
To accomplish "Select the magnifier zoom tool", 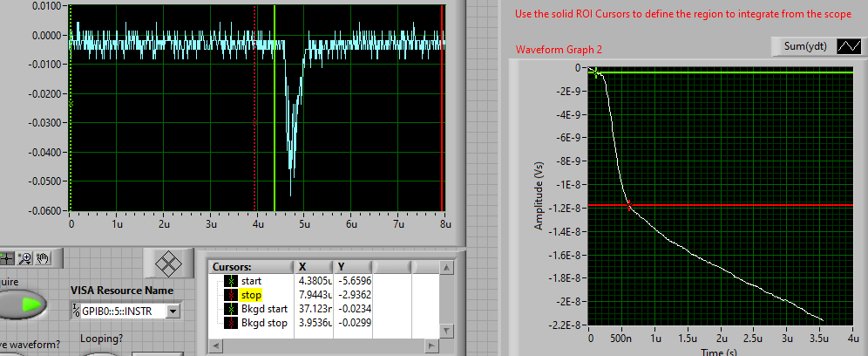I will click(x=24, y=258).
